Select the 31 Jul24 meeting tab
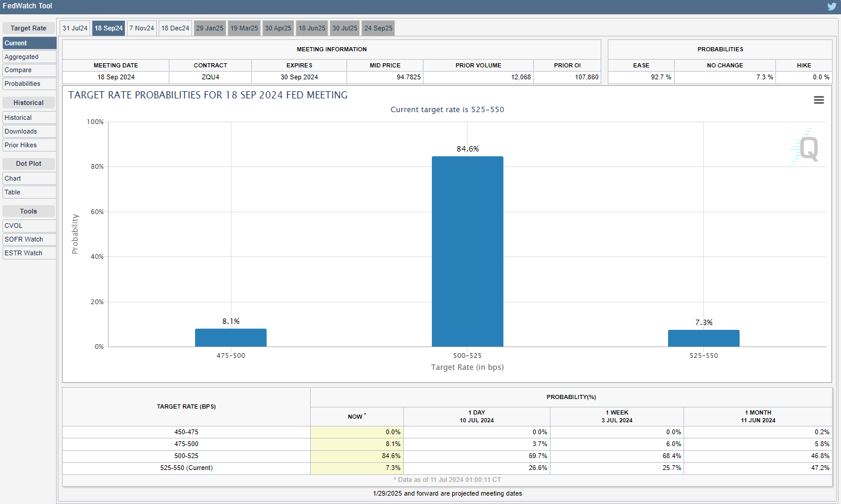The height and width of the screenshot is (504, 841). point(75,28)
